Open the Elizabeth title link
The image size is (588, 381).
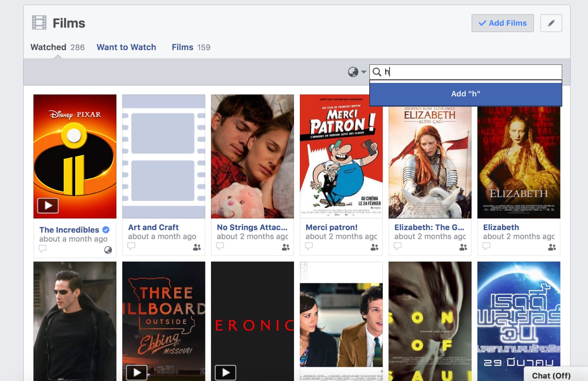pyautogui.click(x=501, y=227)
